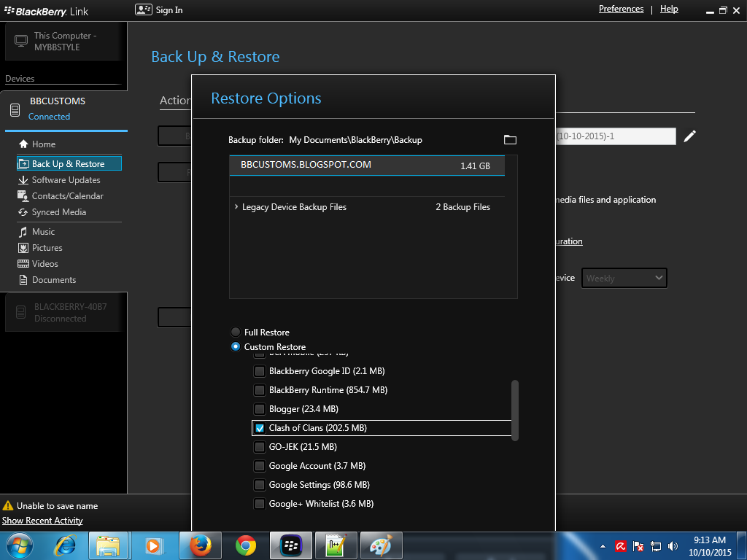Image resolution: width=747 pixels, height=560 pixels.
Task: Open the Weekly frequency dropdown
Action: pyautogui.click(x=624, y=278)
